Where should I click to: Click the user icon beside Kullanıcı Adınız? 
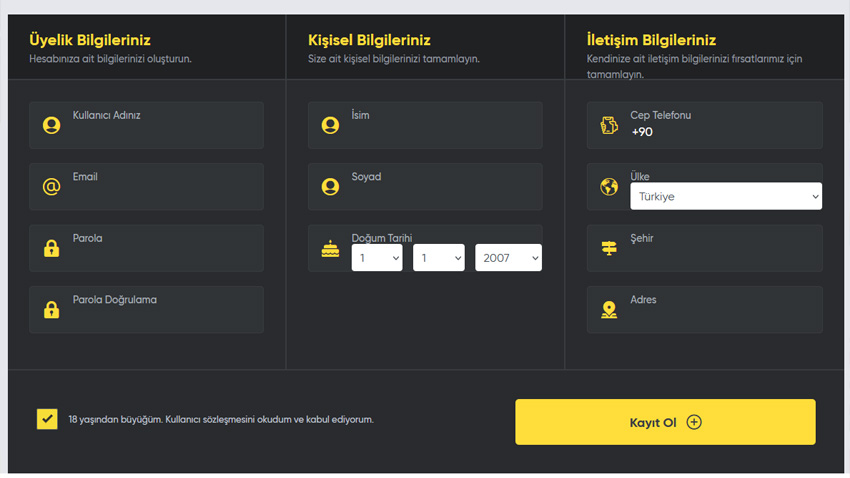click(51, 125)
